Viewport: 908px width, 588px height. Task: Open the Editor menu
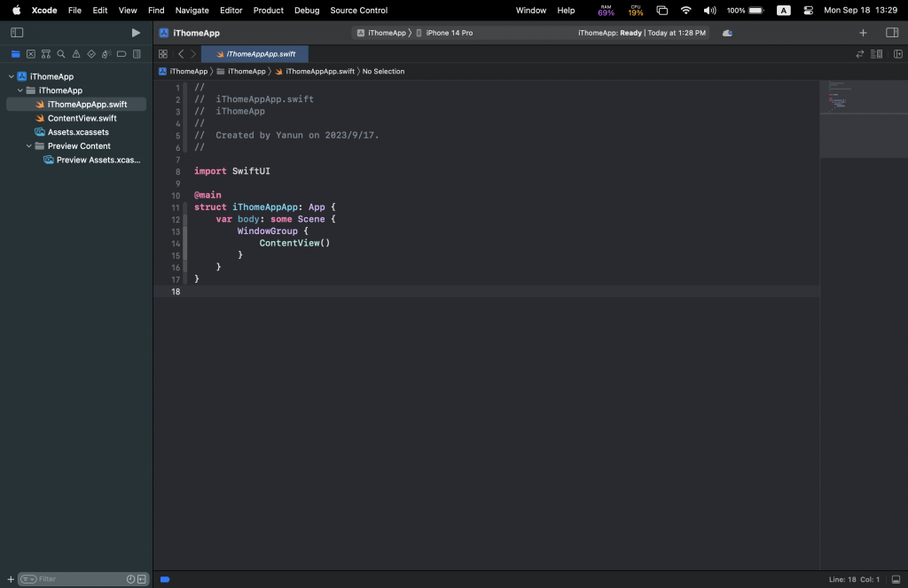point(231,11)
